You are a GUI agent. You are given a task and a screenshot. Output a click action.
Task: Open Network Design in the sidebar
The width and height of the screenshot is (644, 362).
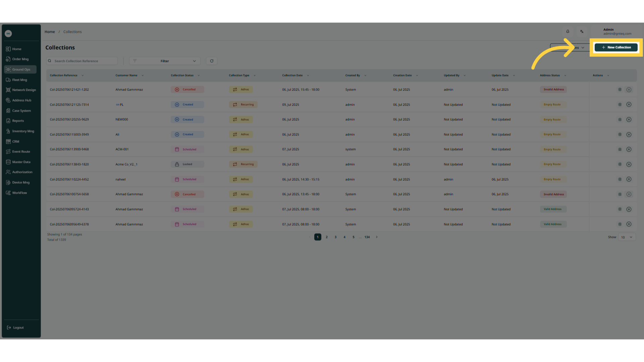coord(21,90)
